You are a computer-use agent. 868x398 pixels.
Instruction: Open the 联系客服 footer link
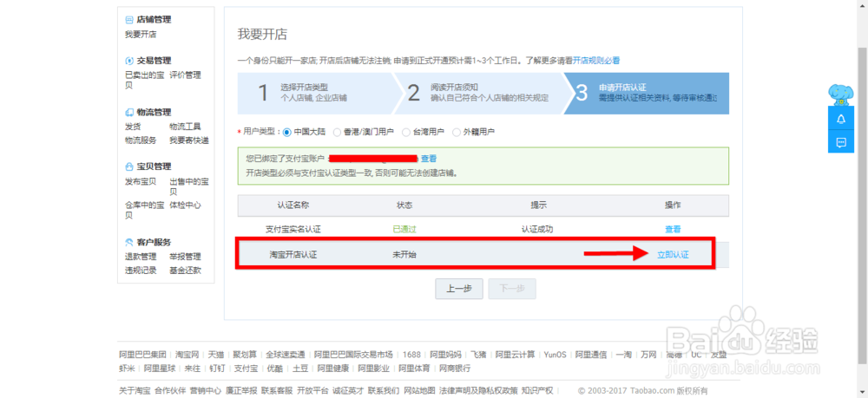point(277,390)
